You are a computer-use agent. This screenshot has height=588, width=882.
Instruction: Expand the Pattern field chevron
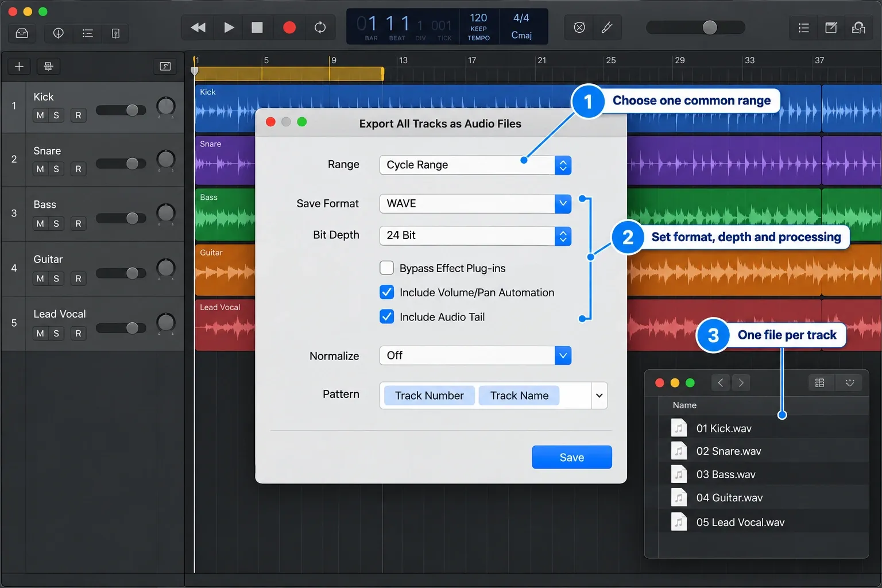click(599, 396)
